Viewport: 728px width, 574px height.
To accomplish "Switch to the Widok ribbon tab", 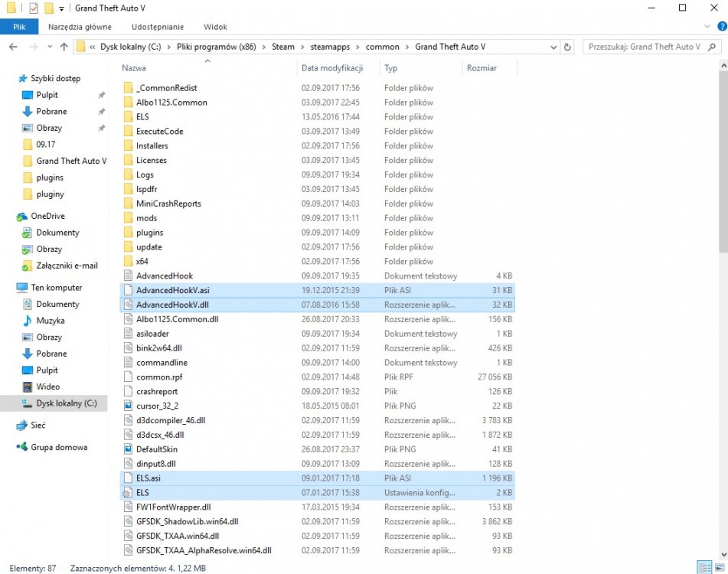I will [x=215, y=27].
